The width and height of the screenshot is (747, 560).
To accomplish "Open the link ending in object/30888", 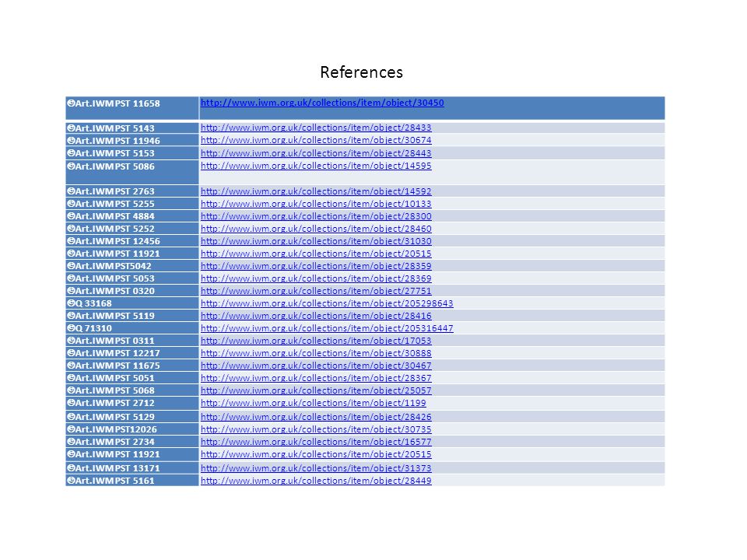I will pos(316,353).
